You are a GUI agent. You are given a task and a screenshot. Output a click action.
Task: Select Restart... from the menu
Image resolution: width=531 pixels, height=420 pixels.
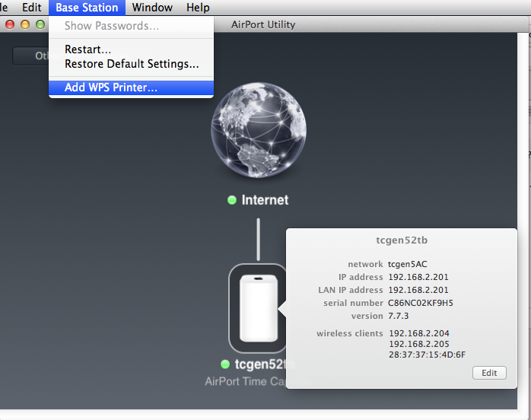pos(131,49)
